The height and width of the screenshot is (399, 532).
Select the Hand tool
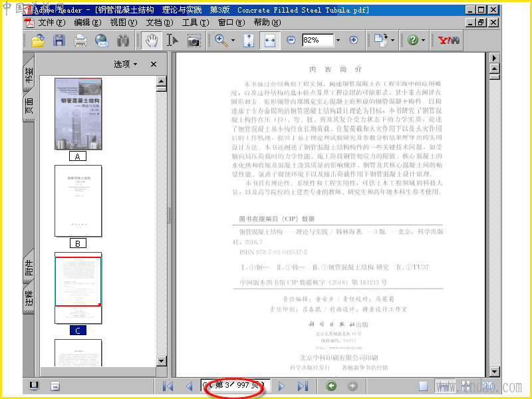tap(152, 41)
